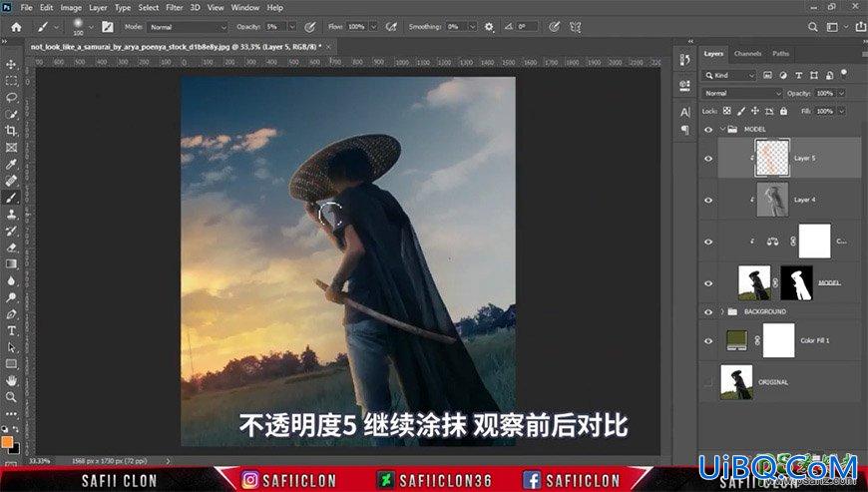
Task: Open layer Opacity dropdown arrow
Action: (841, 94)
